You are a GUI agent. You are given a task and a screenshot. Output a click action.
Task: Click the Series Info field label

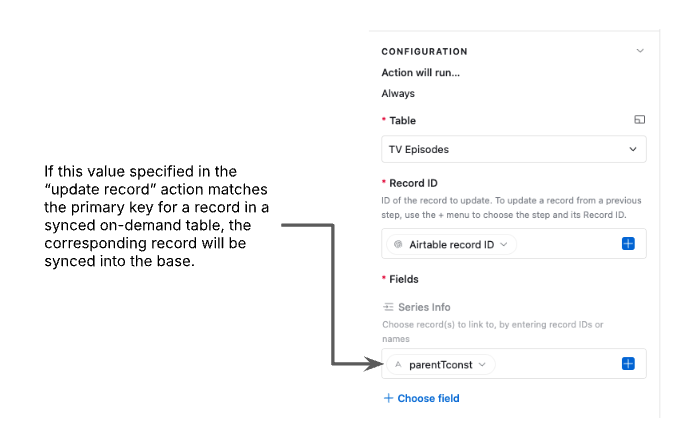[424, 307]
